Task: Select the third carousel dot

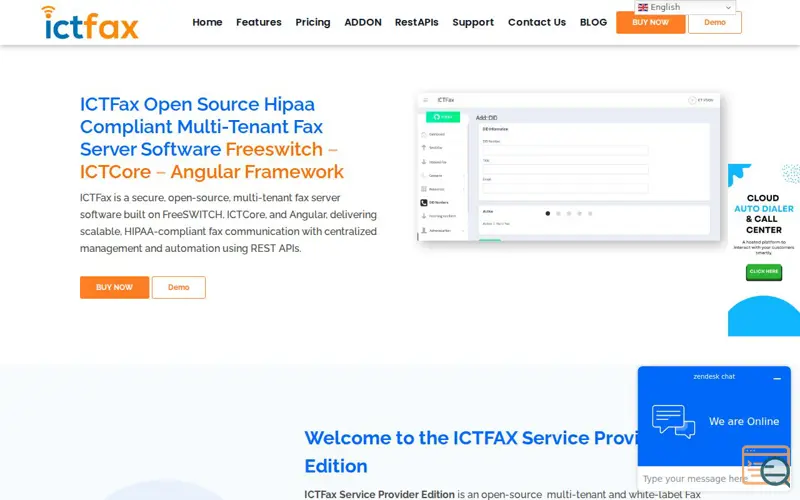Action: pyautogui.click(x=569, y=214)
